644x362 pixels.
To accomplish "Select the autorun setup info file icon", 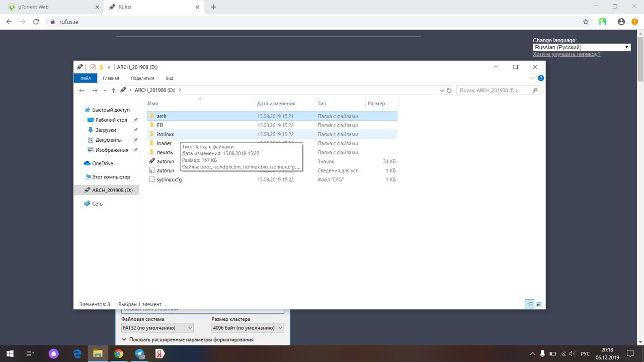I will (x=151, y=170).
